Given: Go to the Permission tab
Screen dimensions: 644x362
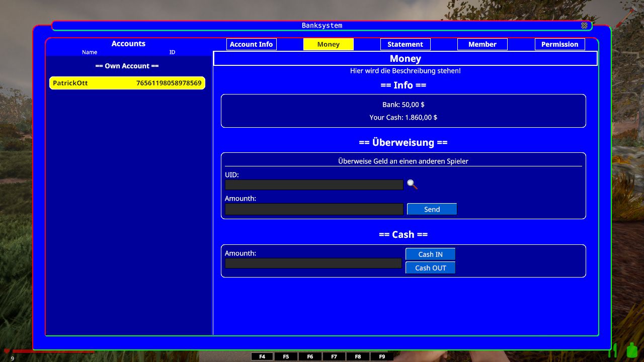Looking at the screenshot, I should (559, 44).
